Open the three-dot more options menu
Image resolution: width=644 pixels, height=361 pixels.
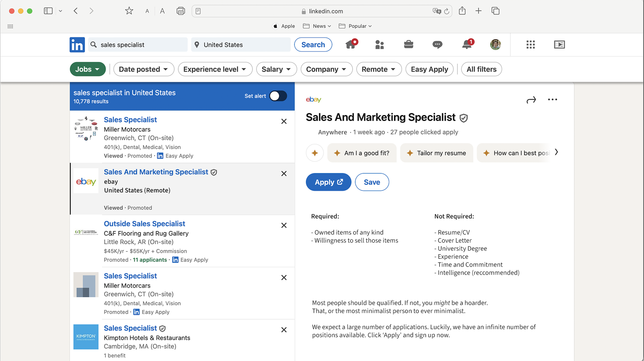552,100
